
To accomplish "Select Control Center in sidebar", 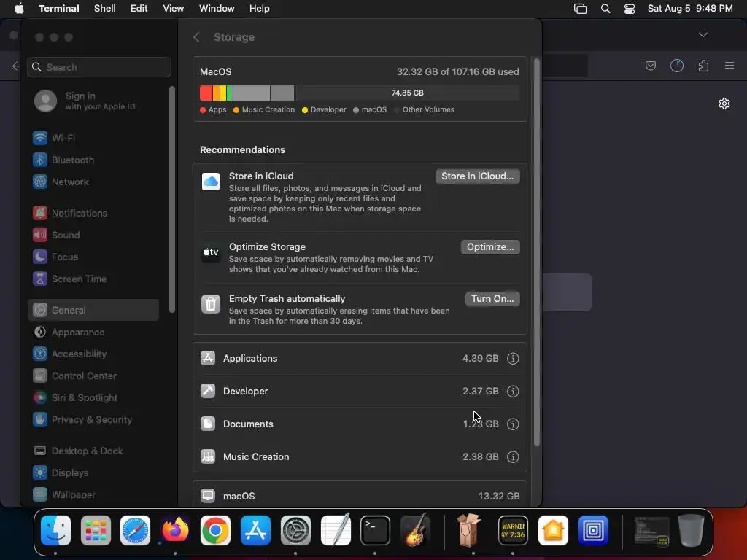I will click(74, 376).
